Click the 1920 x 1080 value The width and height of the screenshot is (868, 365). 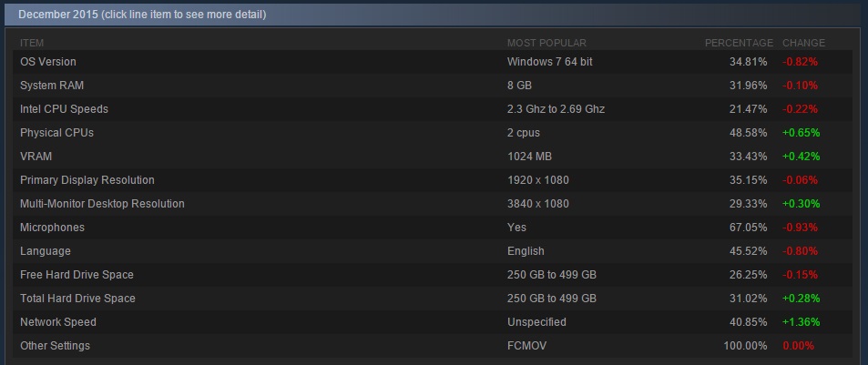[538, 180]
